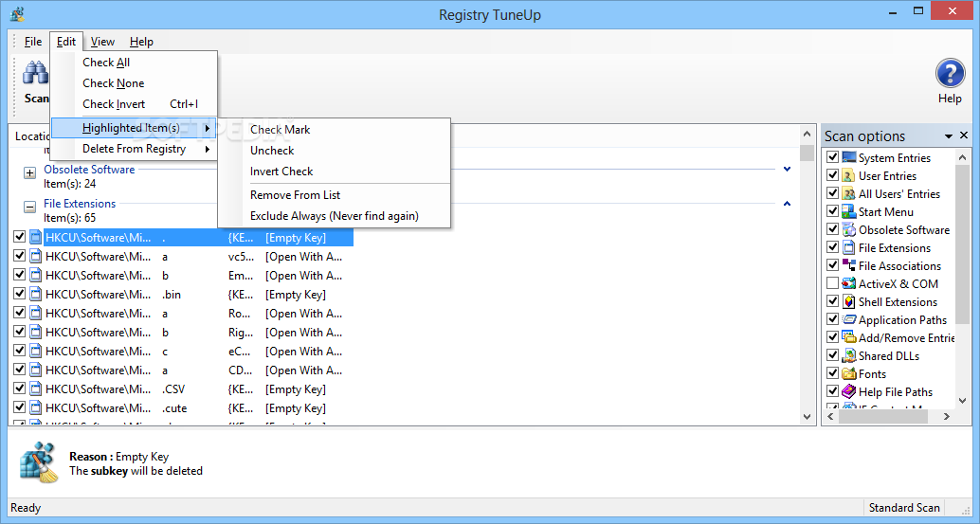
Task: Click the down chevron on Obsolete Software header
Action: coord(787,170)
